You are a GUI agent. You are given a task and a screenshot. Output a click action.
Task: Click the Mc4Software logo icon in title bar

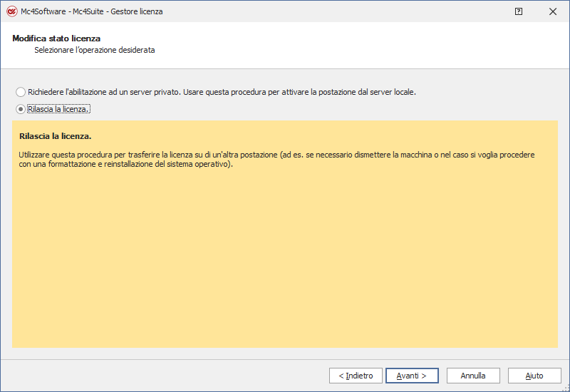coord(11,11)
